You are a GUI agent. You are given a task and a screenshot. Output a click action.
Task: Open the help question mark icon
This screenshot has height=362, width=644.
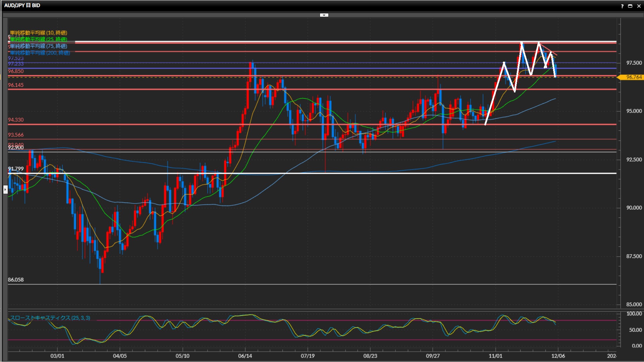click(x=622, y=6)
